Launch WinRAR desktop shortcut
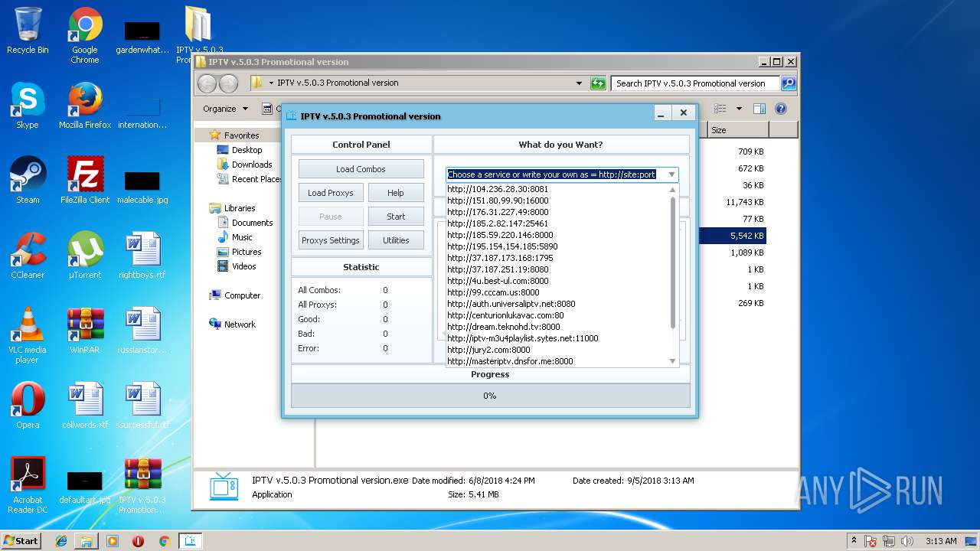 [x=85, y=331]
